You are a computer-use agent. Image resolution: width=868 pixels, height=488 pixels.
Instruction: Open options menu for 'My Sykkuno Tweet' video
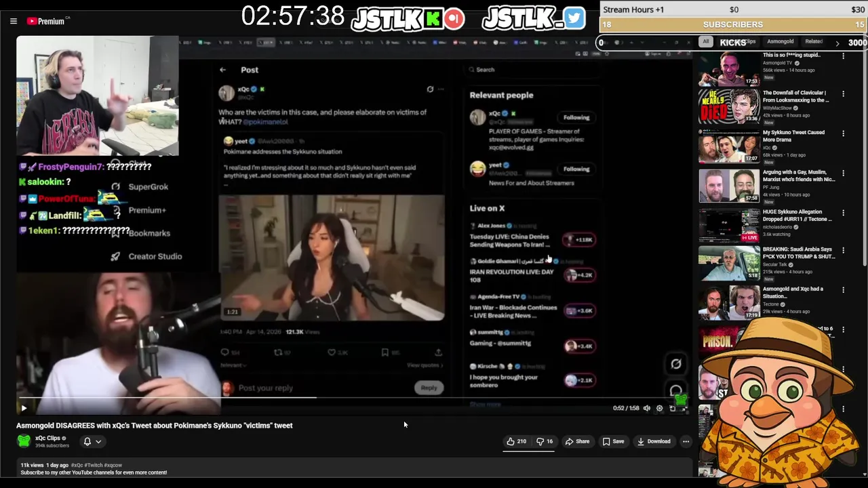(843, 134)
